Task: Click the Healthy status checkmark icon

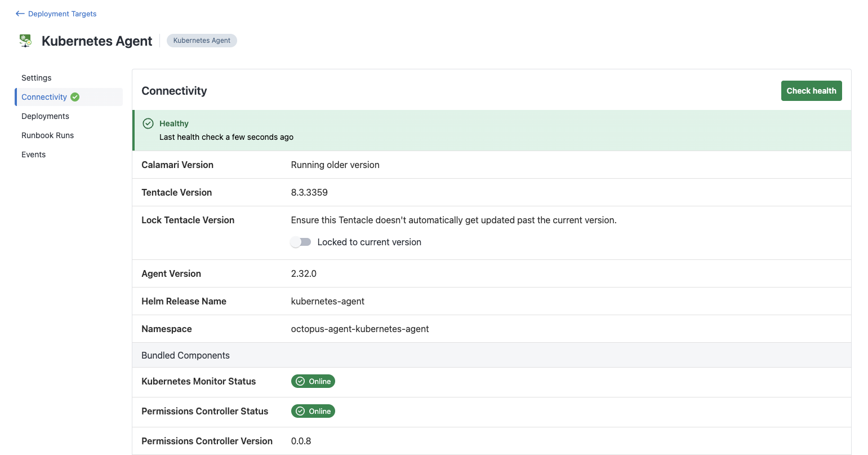Action: point(148,123)
